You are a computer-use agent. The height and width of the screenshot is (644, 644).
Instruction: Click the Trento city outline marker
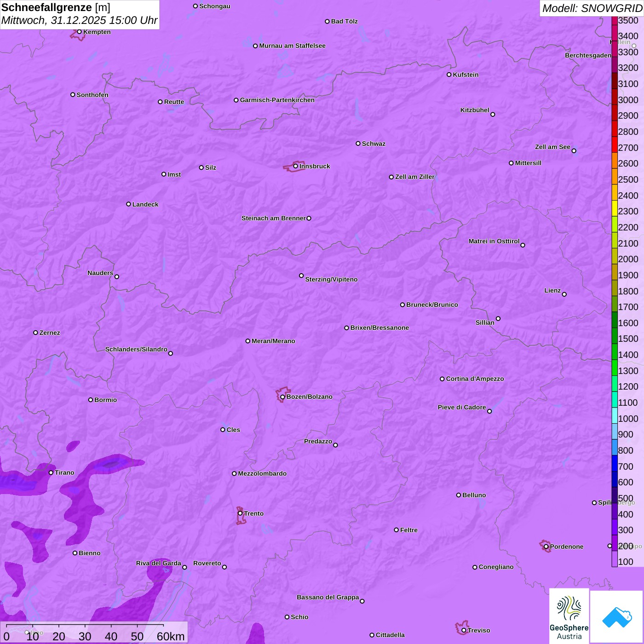pyautogui.click(x=241, y=515)
